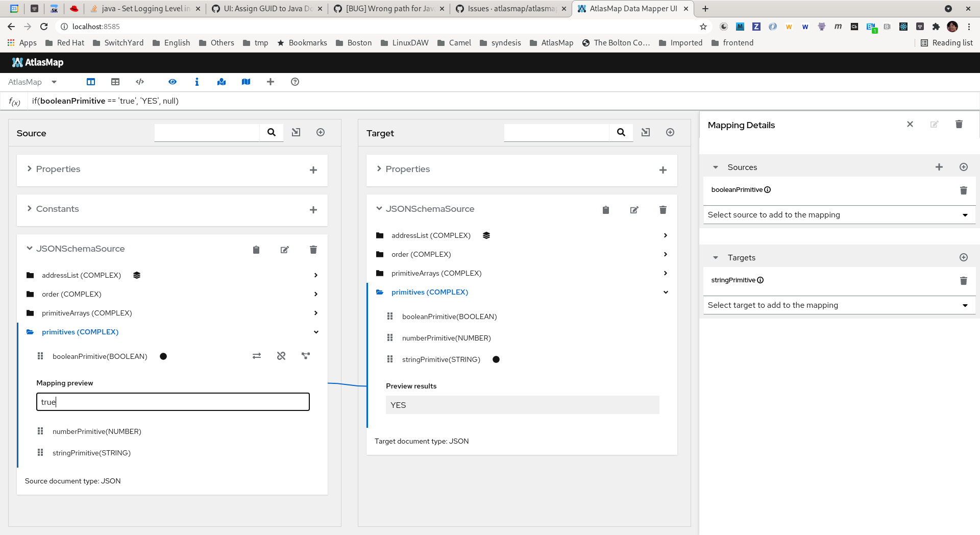Search Target fields magnifier button

621,133
